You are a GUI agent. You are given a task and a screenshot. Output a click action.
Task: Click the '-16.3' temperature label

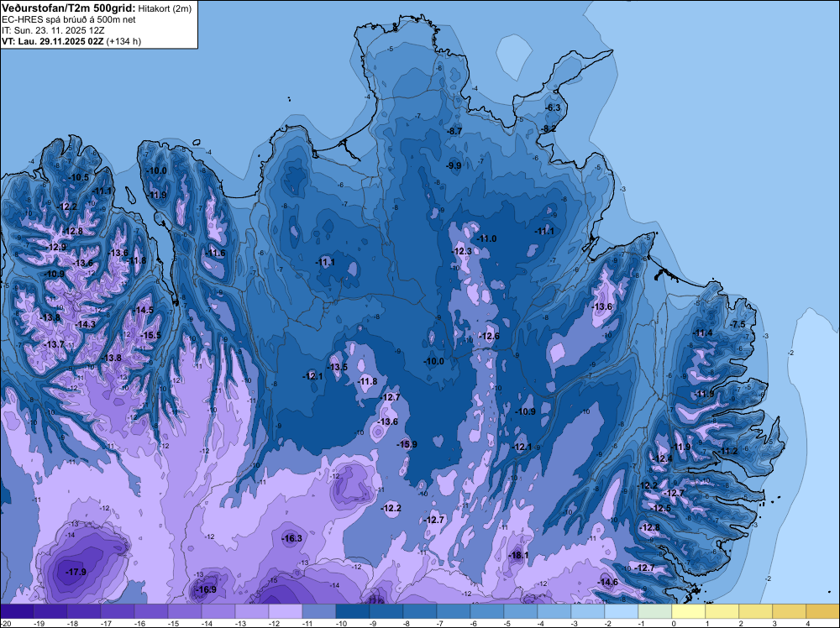coord(292,539)
